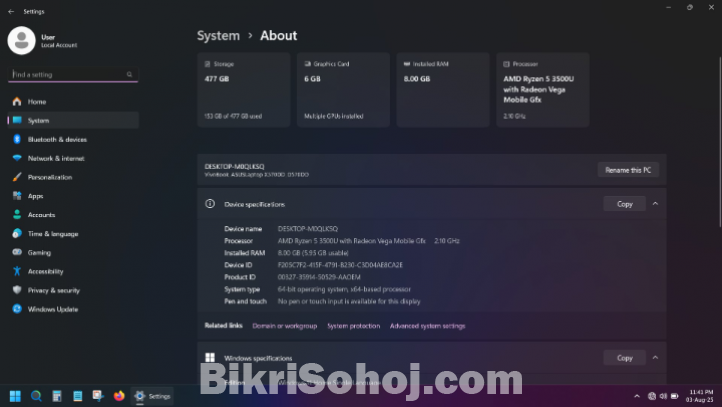Open the Snipping tool taskbar icon
The image size is (722, 407).
pos(98,396)
